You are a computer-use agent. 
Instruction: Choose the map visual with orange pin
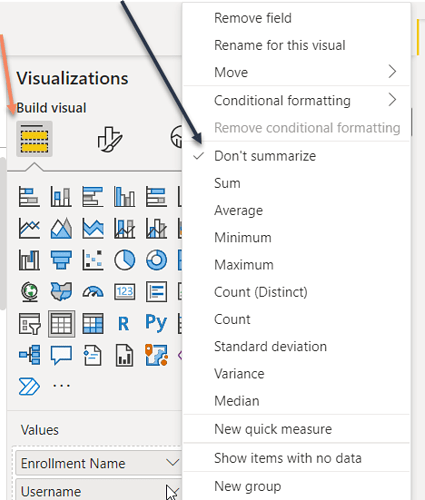point(156,355)
